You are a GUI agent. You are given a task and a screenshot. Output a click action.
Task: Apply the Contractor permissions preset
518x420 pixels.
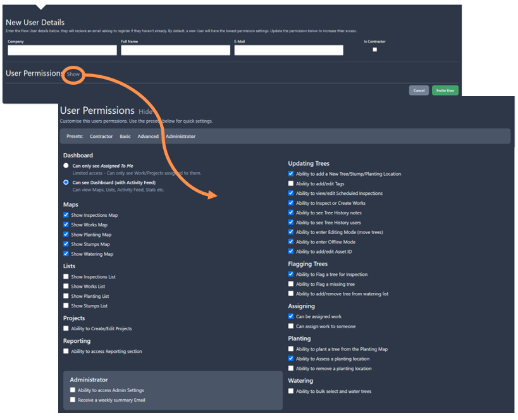point(101,137)
